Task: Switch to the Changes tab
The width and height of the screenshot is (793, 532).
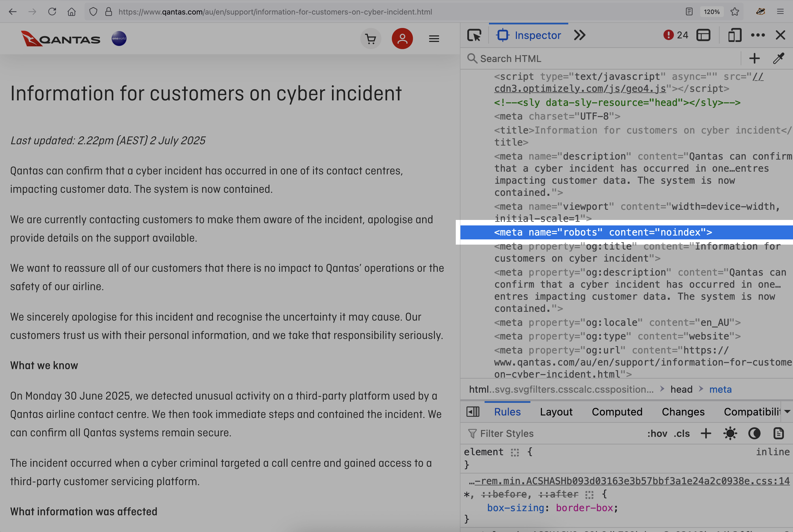Action: click(x=683, y=412)
